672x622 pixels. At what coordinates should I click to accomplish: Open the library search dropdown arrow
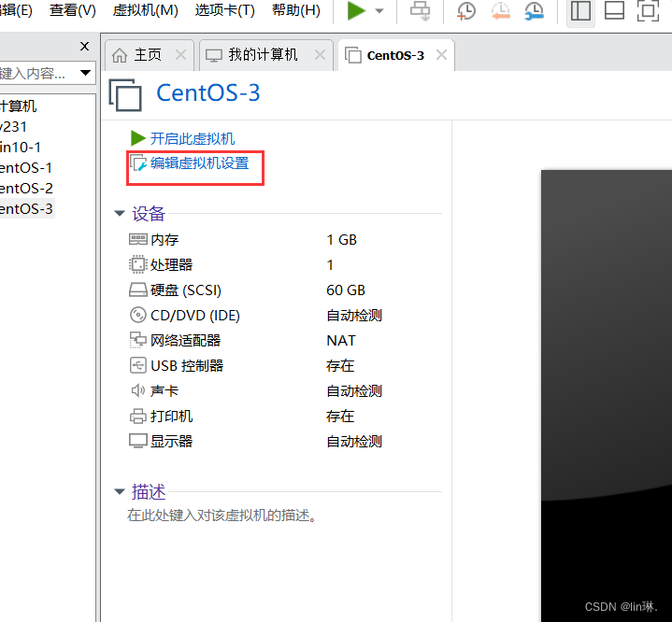coord(85,73)
